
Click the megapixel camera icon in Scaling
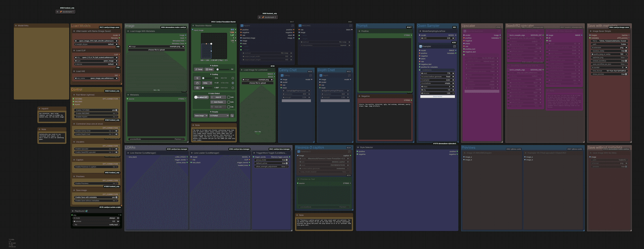[x=197, y=88]
